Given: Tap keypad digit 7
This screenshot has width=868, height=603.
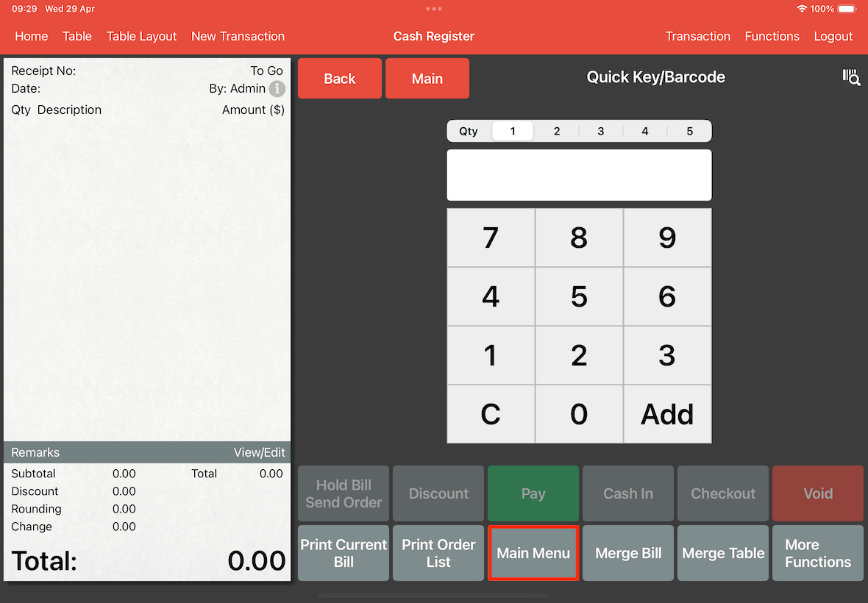Looking at the screenshot, I should click(x=491, y=238).
